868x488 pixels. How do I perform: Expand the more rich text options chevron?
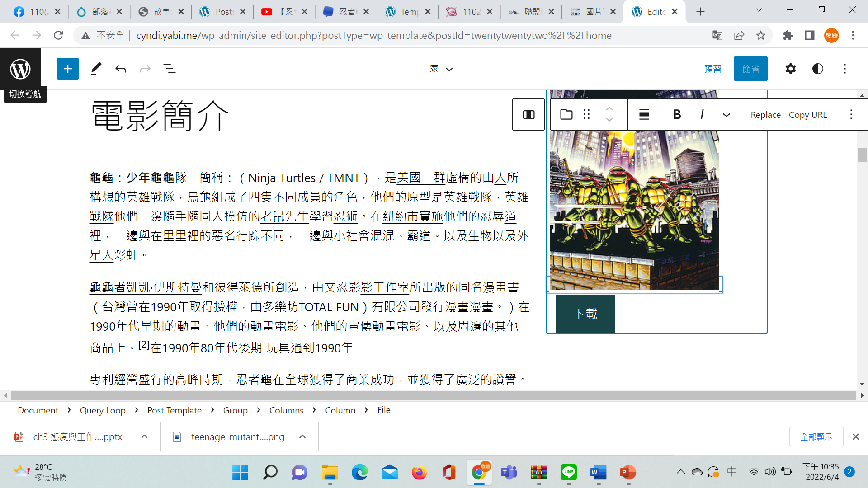click(726, 115)
